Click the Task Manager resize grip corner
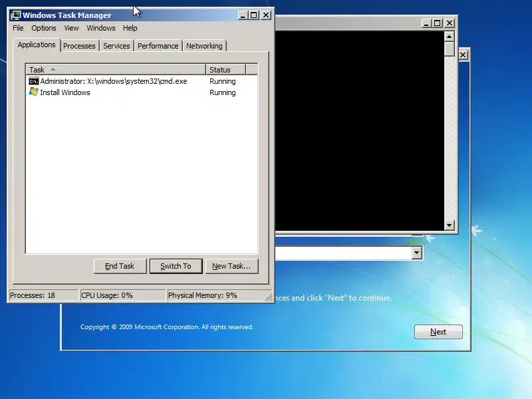This screenshot has height=399, width=532. (269, 297)
